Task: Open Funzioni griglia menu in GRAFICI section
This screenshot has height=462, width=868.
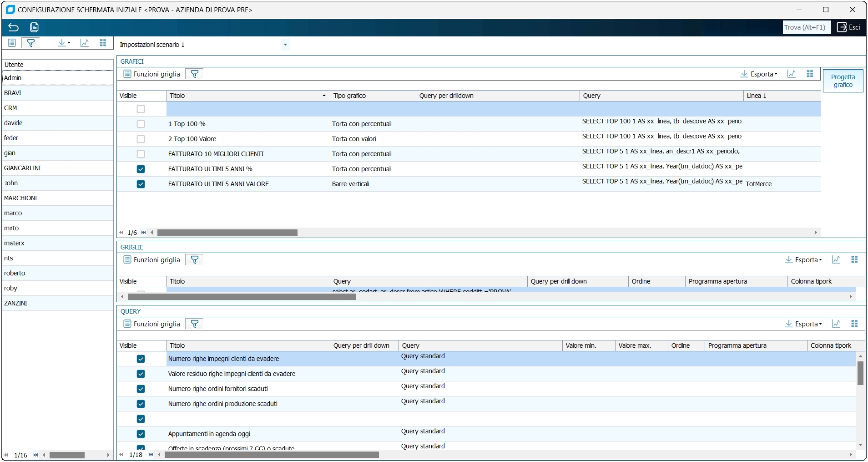Action: click(152, 74)
